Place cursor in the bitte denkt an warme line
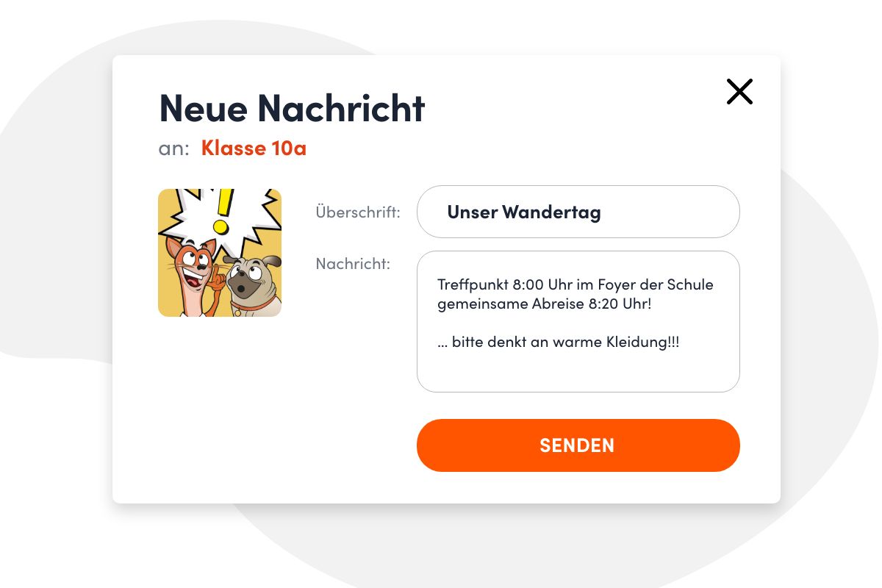The image size is (882, 588). tap(559, 343)
